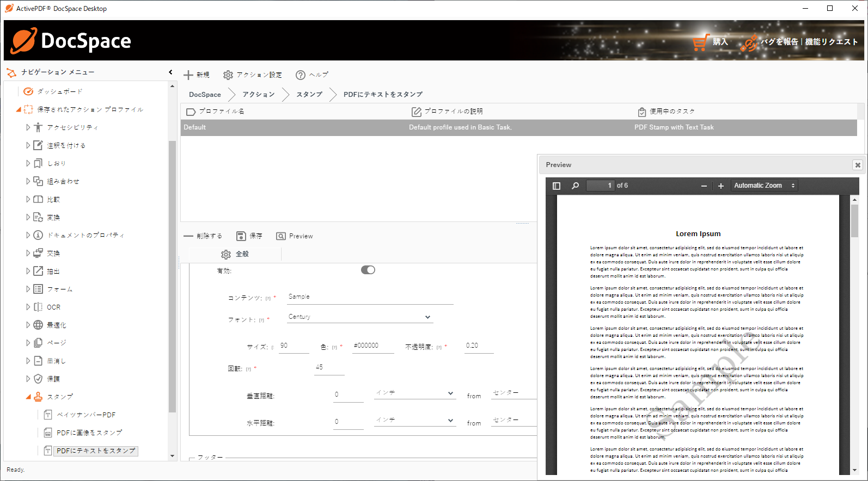Click the Preview button in toolbar
This screenshot has height=481, width=868.
(295, 236)
